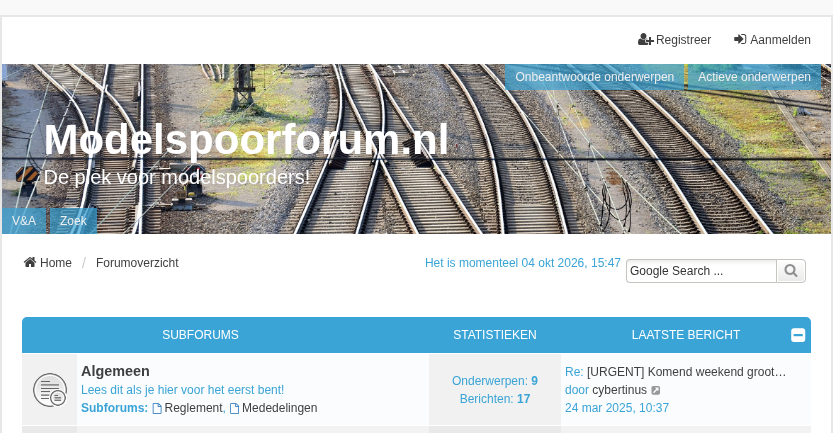Viewport: 833px width, 433px height.
Task: Click the 'Berichten: 17' statistic
Action: tap(495, 399)
